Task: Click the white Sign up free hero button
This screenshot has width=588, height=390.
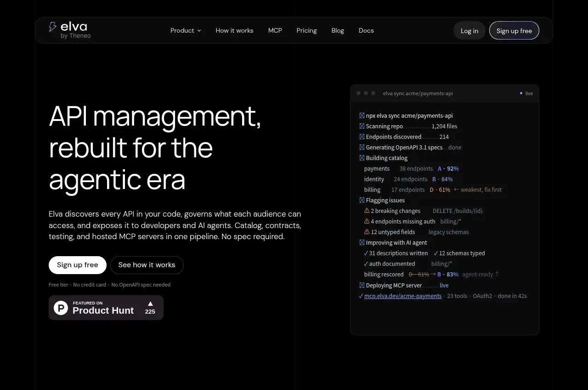Action: pyautogui.click(x=78, y=265)
